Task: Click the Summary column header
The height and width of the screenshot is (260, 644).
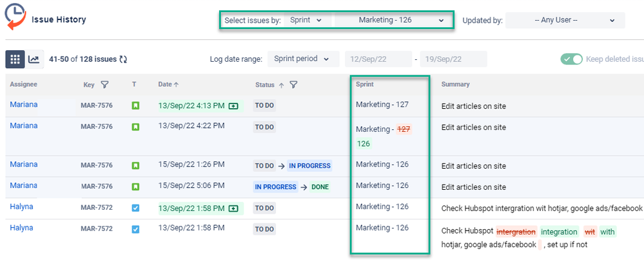Action: tap(456, 84)
